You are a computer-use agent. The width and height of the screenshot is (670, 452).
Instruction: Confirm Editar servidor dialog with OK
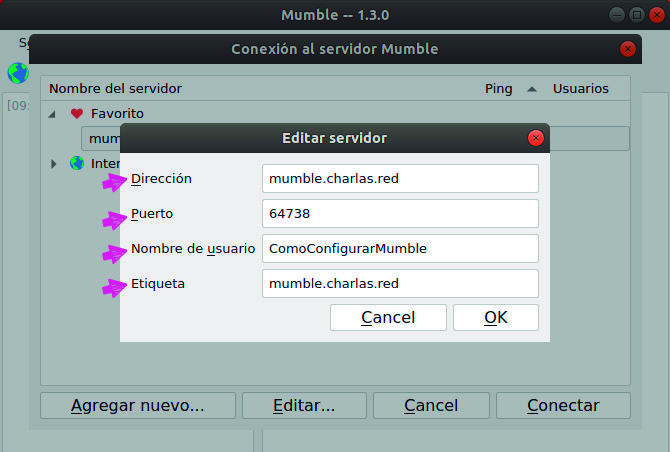496,317
